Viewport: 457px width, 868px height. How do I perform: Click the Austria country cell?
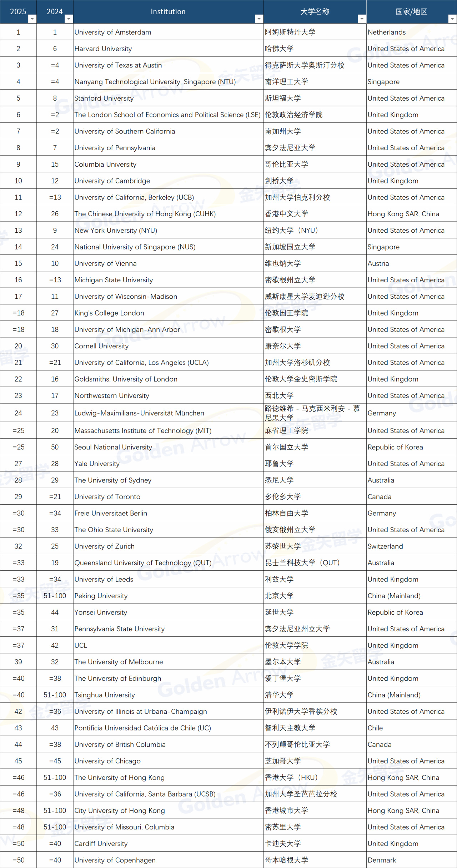coord(378,264)
